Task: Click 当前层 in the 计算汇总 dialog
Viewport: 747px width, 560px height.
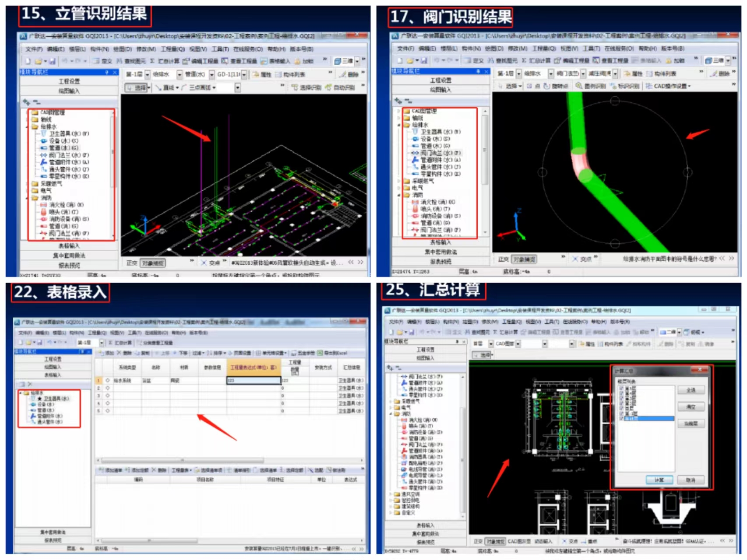Action: click(691, 423)
